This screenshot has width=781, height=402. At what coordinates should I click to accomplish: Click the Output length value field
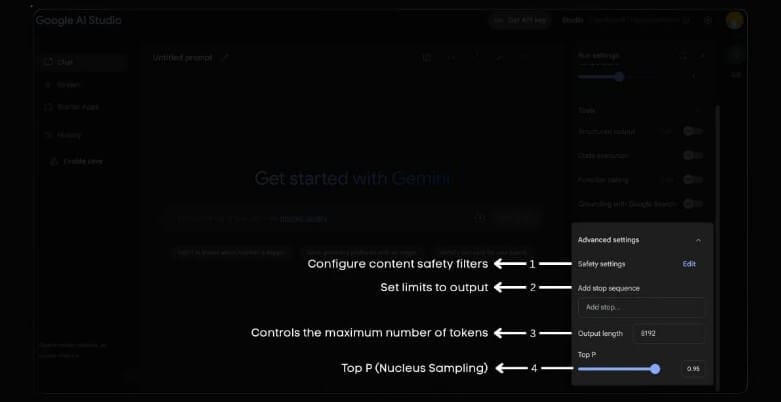[x=668, y=333]
